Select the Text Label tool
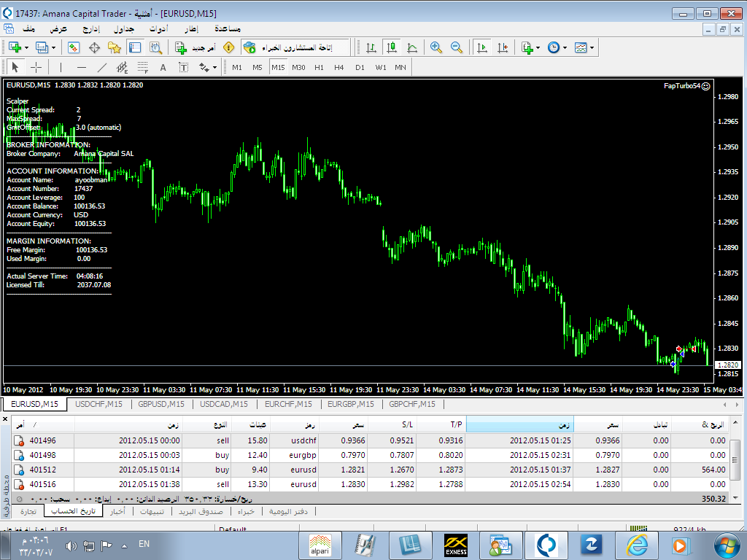Viewport: 747px width, 560px height. (x=183, y=68)
